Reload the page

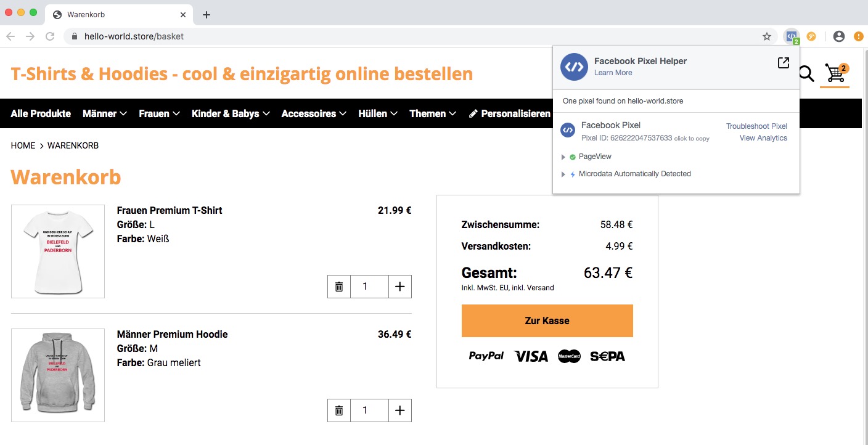click(51, 36)
